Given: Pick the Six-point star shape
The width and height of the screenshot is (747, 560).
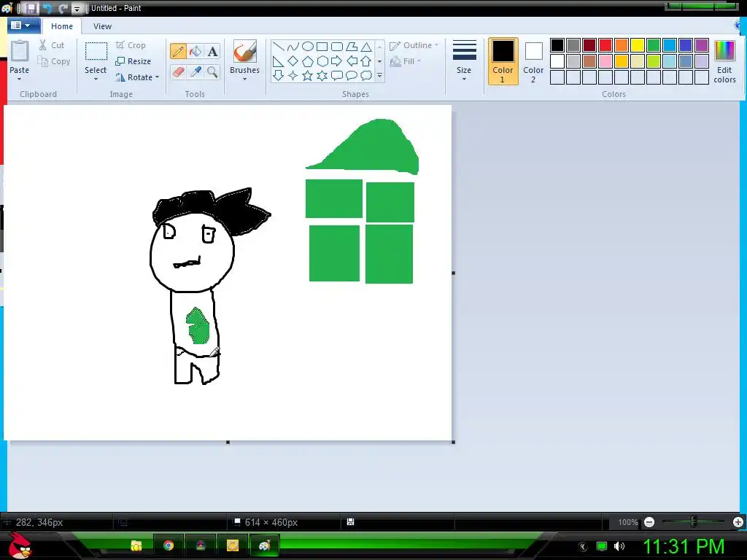Looking at the screenshot, I should point(322,75).
